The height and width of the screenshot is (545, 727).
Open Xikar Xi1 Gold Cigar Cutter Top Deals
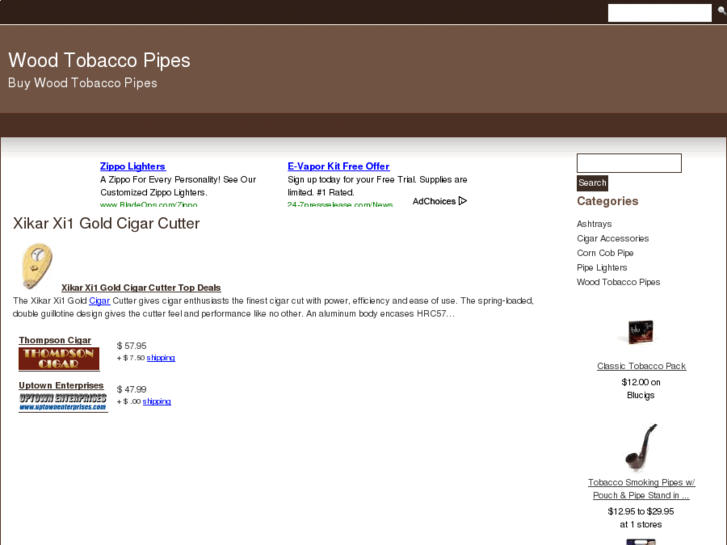tap(141, 288)
